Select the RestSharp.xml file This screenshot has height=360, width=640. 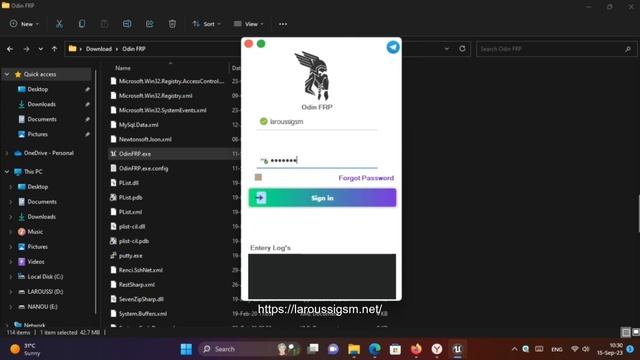point(137,284)
